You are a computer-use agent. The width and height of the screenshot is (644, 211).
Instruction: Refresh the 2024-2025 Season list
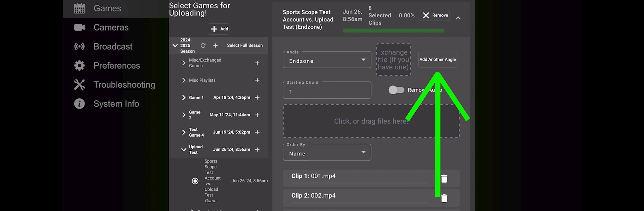click(x=203, y=46)
